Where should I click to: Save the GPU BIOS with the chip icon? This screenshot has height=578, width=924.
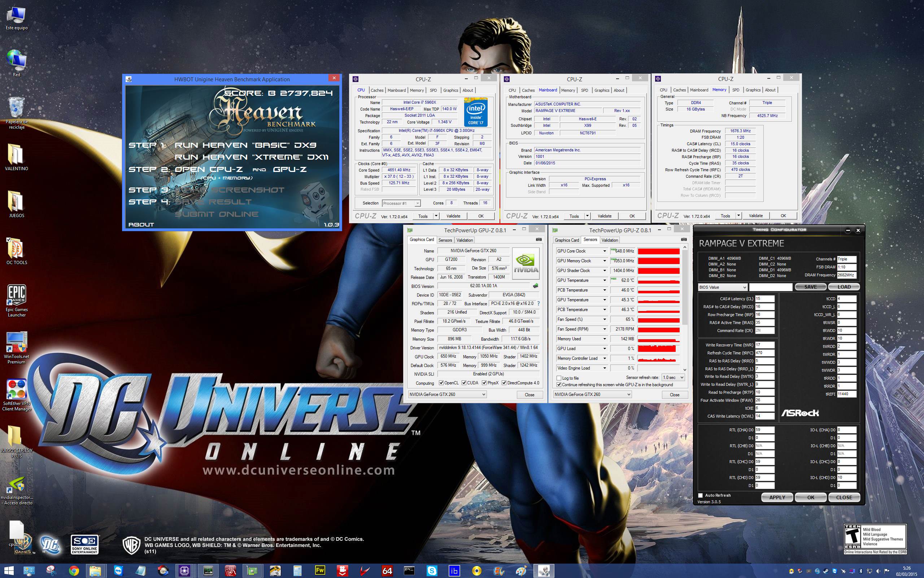(535, 286)
